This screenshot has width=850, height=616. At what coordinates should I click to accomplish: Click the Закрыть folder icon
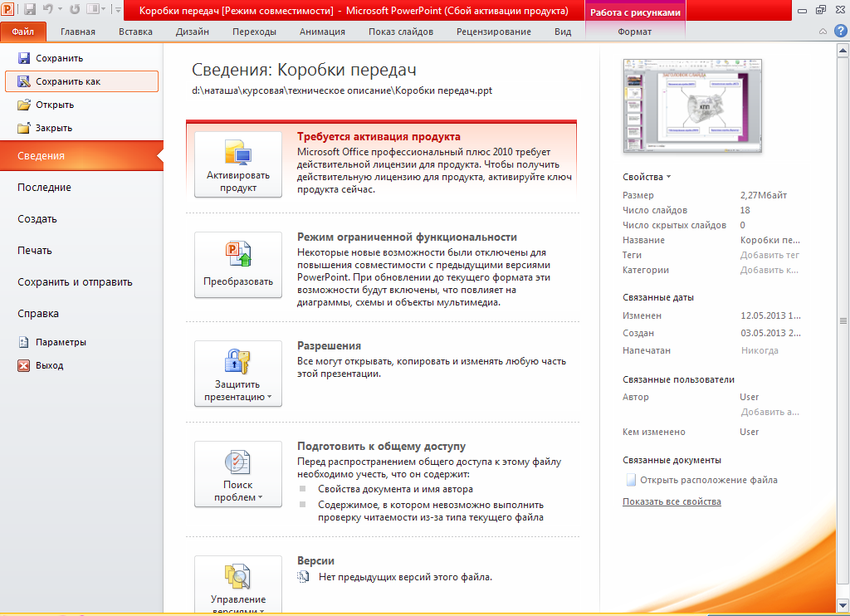click(24, 128)
